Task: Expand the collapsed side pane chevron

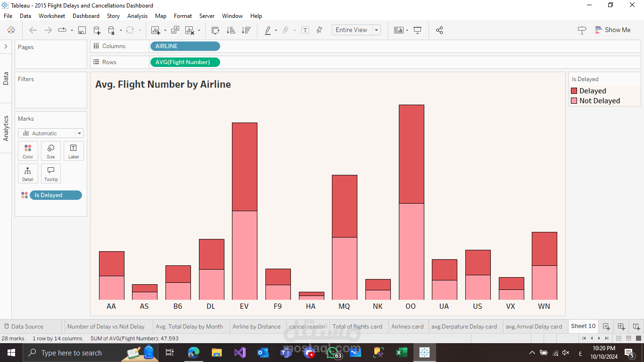Action: pos(6,47)
